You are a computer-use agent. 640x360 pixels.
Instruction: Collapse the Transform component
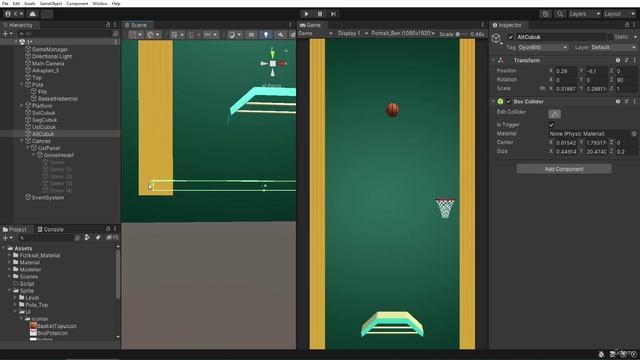[x=493, y=60]
